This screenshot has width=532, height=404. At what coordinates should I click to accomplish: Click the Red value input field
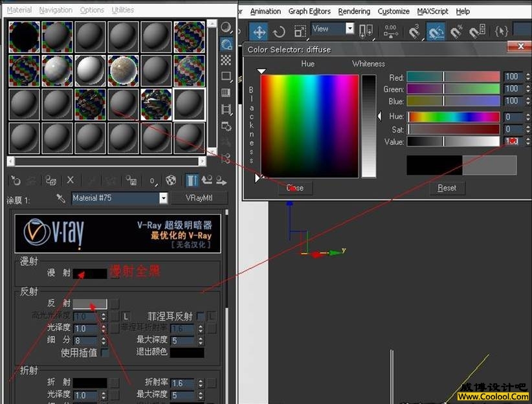513,76
